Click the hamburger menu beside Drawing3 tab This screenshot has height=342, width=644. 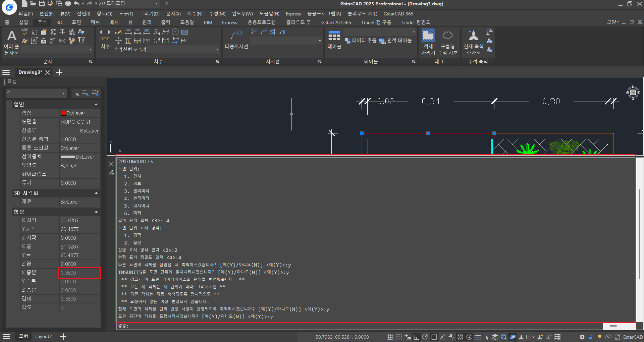(x=6, y=72)
